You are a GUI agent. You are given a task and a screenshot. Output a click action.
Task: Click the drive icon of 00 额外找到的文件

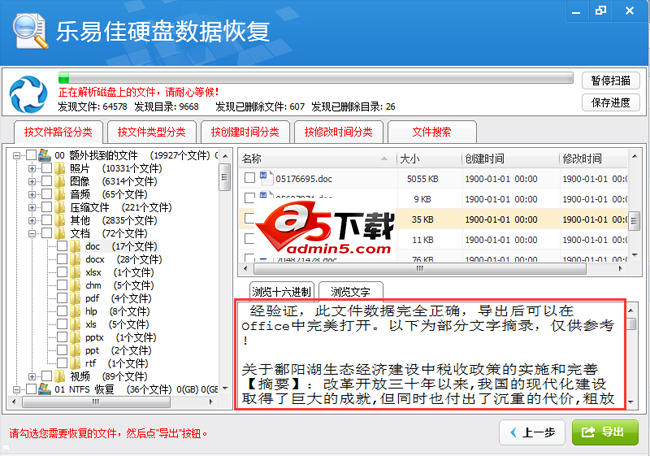pyautogui.click(x=44, y=155)
